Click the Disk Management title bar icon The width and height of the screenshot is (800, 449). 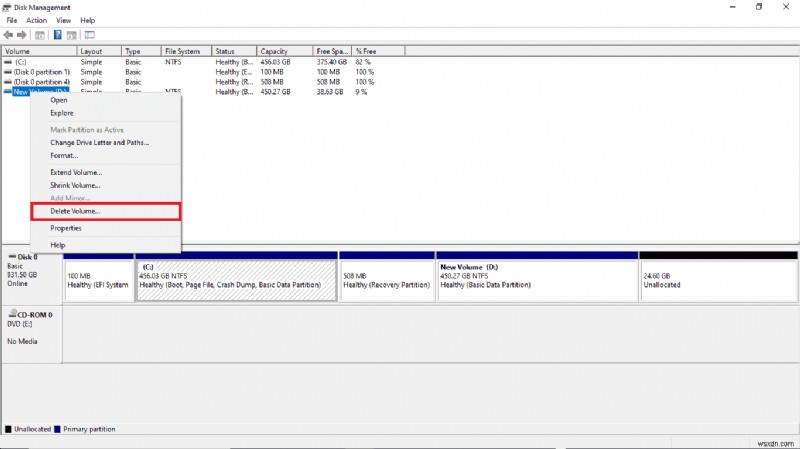[7, 7]
